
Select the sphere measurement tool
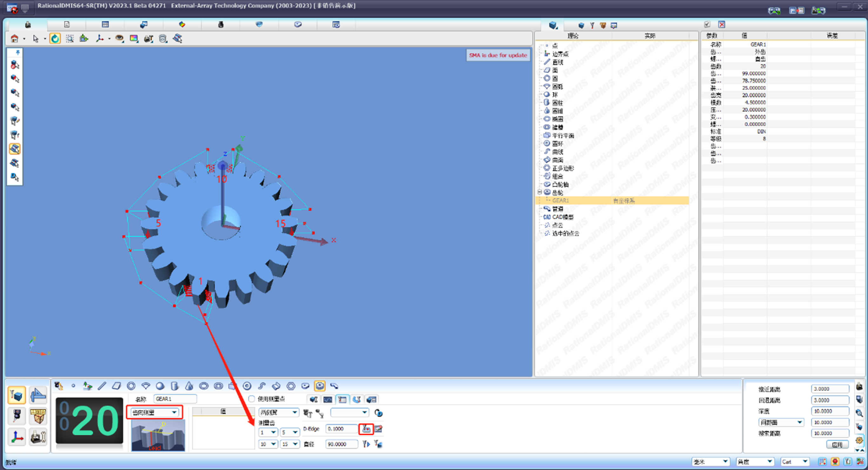click(160, 386)
